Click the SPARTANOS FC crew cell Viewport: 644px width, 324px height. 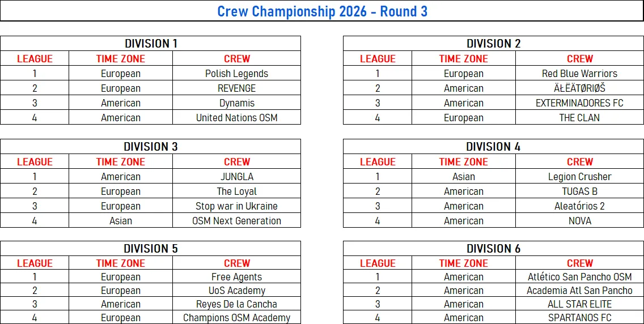click(579, 317)
